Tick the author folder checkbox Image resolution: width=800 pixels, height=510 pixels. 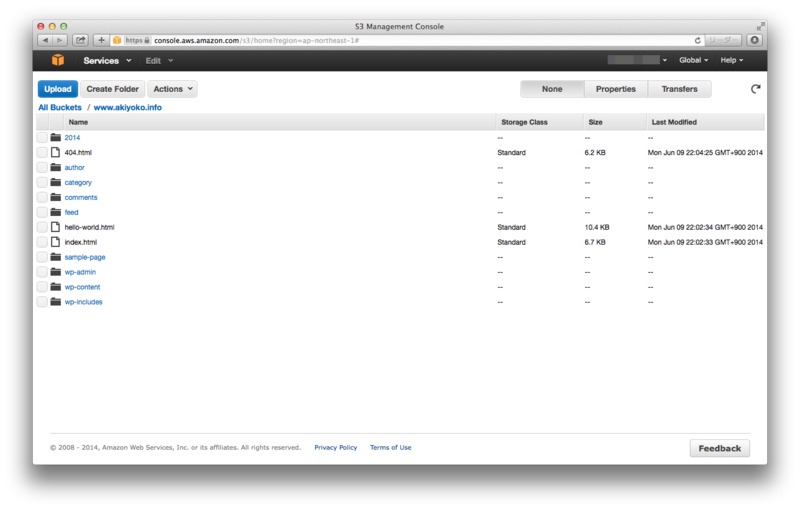coord(42,167)
